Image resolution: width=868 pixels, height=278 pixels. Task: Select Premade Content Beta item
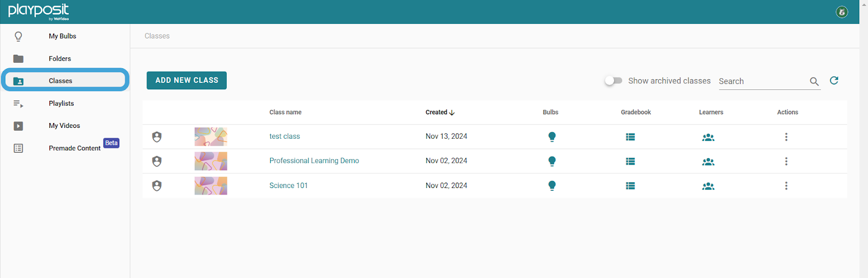[74, 148]
